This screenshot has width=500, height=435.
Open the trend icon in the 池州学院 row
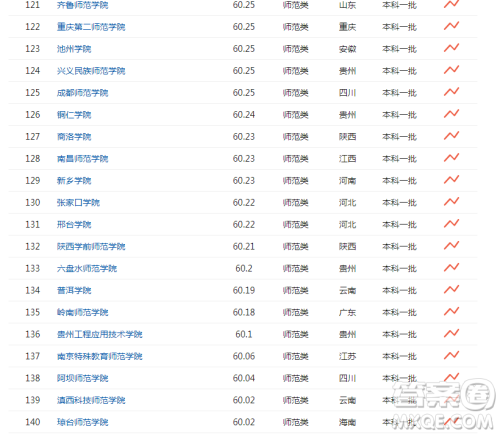tap(451, 48)
